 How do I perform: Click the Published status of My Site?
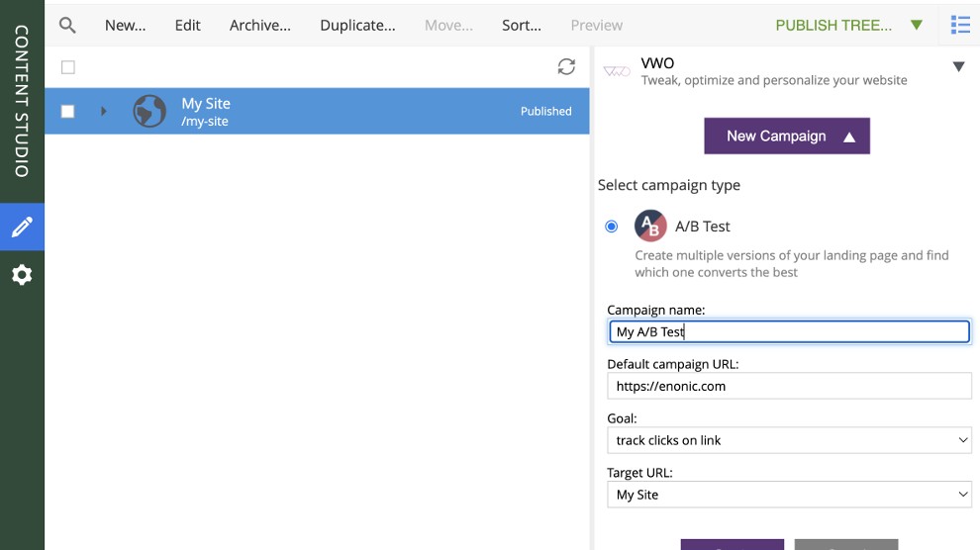tap(545, 111)
